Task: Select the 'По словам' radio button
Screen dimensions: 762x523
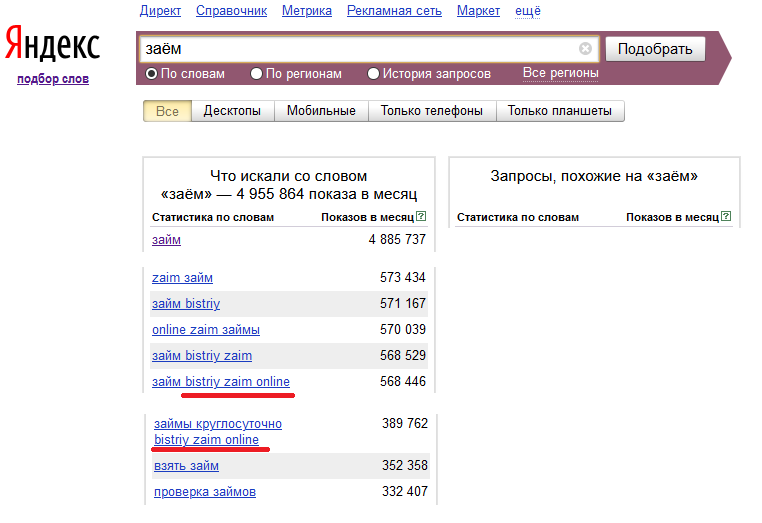Action: click(152, 73)
